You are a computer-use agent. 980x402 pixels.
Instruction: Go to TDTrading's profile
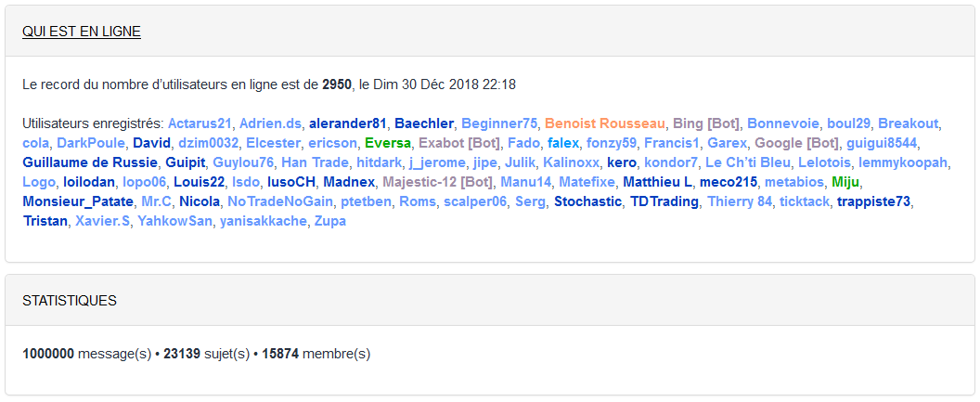[664, 201]
